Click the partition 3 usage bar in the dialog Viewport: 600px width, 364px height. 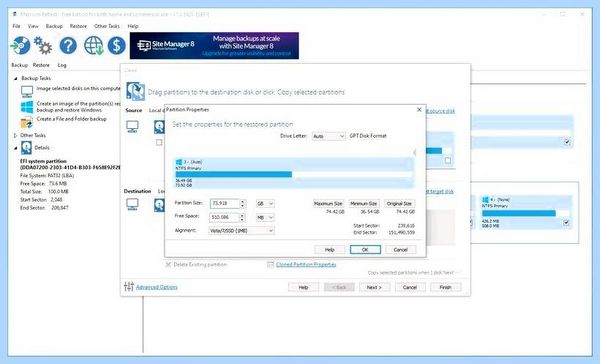[x=293, y=175]
